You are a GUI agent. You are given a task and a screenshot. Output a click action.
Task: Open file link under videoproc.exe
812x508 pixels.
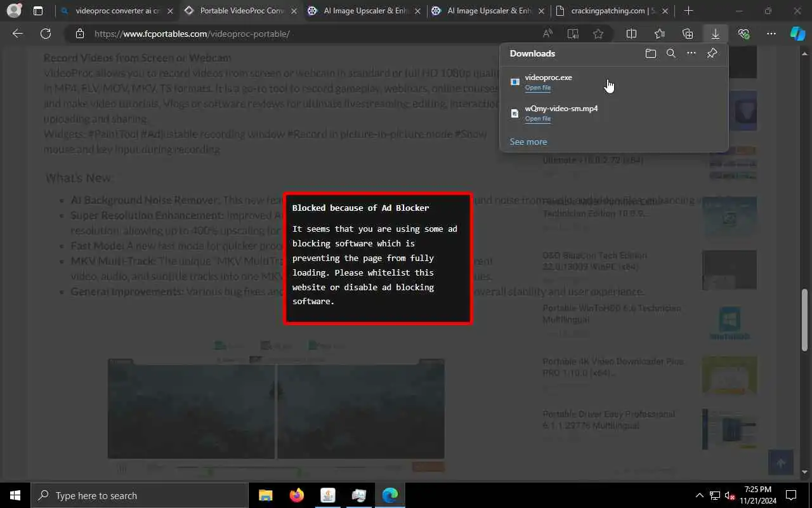coord(537,88)
